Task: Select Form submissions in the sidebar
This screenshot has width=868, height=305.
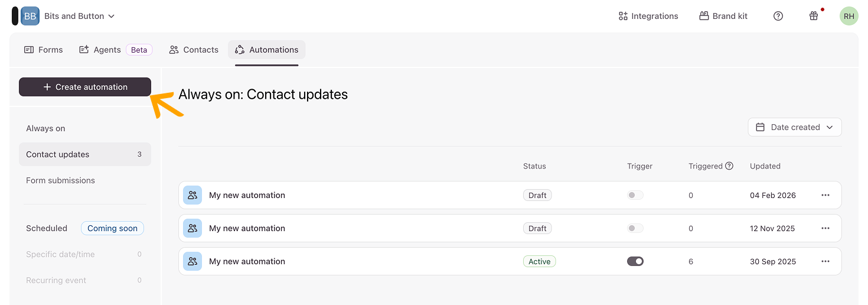Action: pyautogui.click(x=60, y=180)
